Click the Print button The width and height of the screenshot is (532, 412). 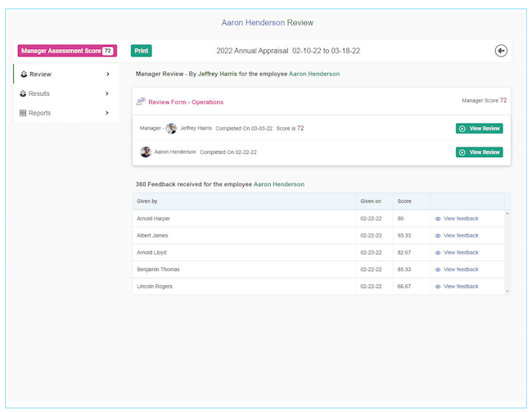(141, 51)
